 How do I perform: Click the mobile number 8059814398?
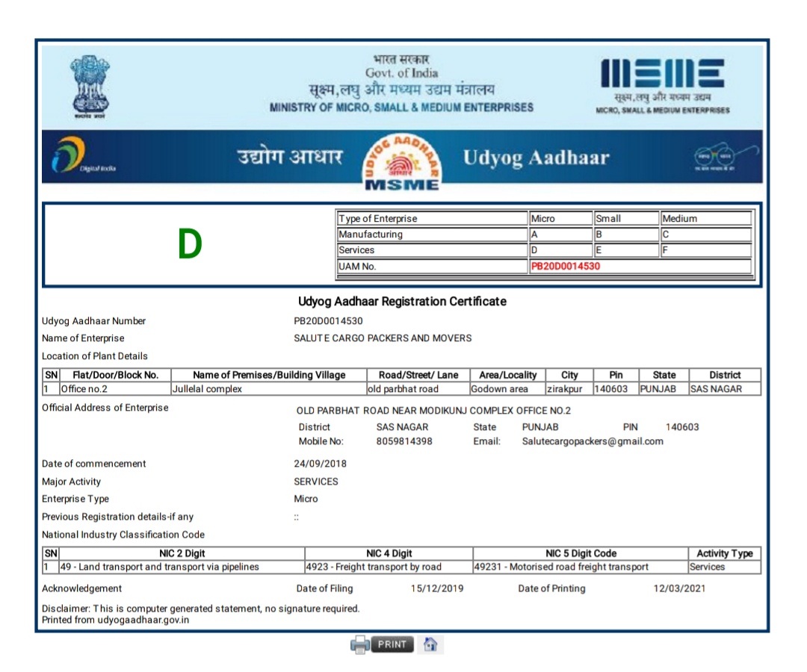point(403,441)
